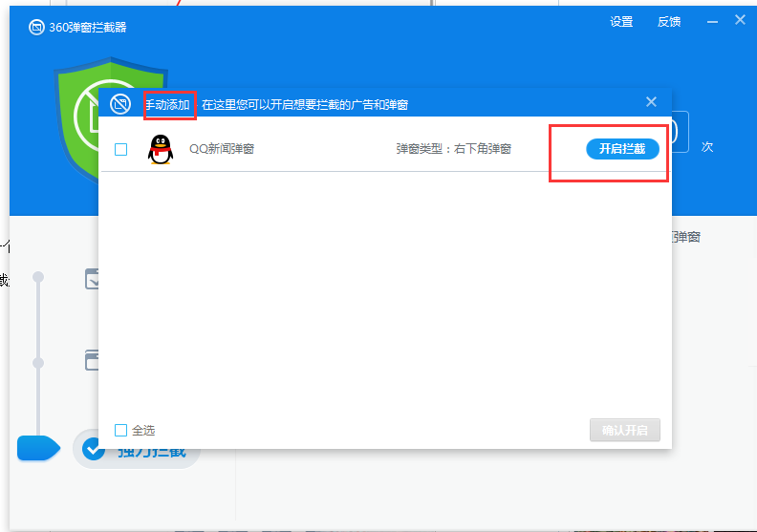Enable the 全选 select-all checkbox
The width and height of the screenshot is (757, 532).
(x=120, y=430)
